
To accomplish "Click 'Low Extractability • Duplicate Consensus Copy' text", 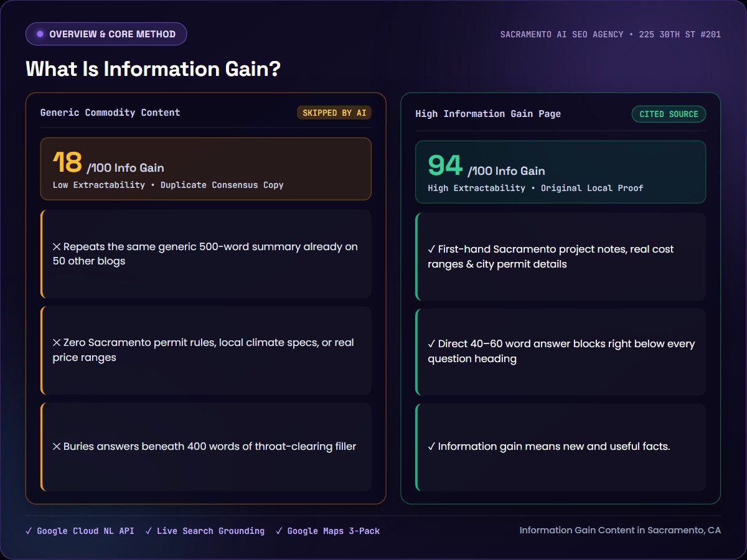I will point(168,185).
